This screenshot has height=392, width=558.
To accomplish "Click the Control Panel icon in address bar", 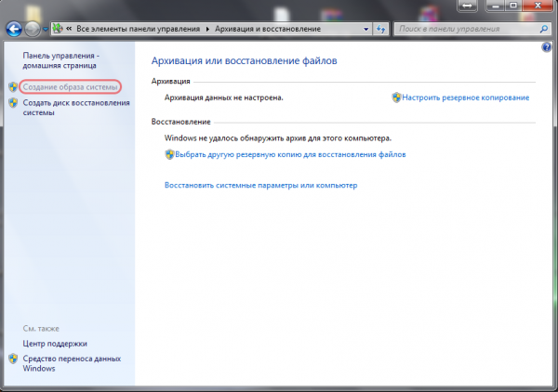I will pyautogui.click(x=57, y=29).
